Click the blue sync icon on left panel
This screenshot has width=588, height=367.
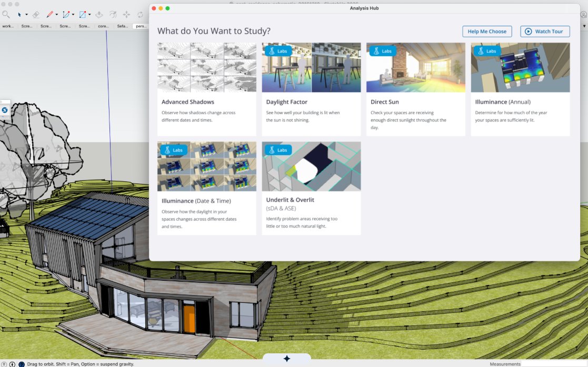(x=5, y=110)
